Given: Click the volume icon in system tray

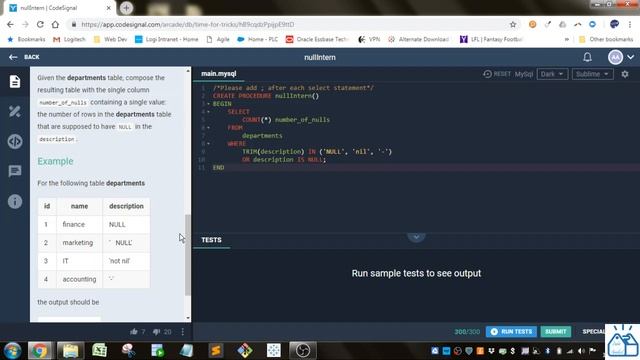Looking at the screenshot, I should [581, 351].
